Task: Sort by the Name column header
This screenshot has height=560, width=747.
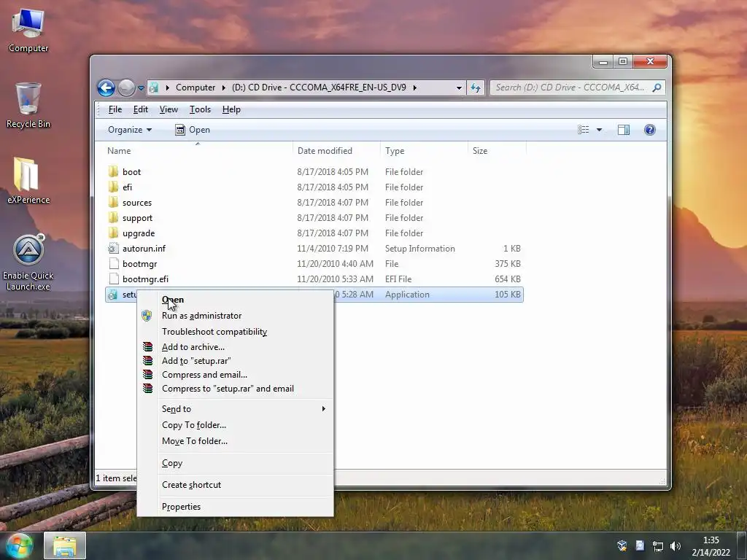Action: pyautogui.click(x=198, y=151)
